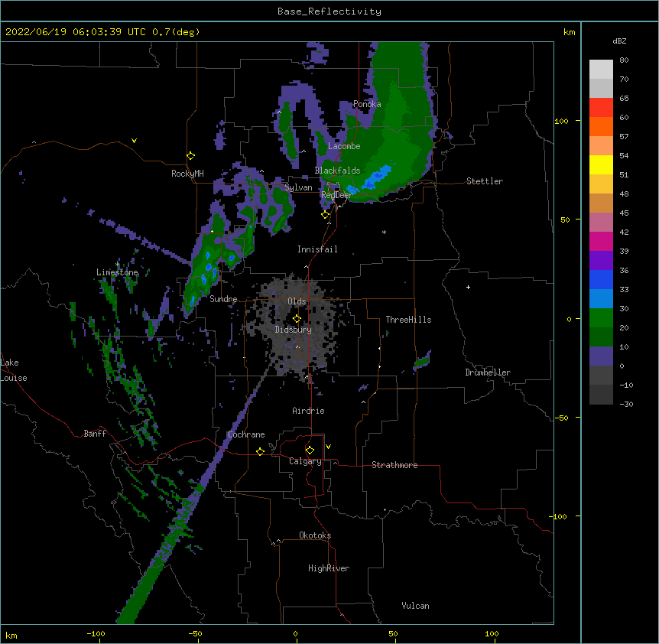Select the yellow diamond marker under Cochrane
Viewport: 659px width, 644px height.
(x=260, y=451)
